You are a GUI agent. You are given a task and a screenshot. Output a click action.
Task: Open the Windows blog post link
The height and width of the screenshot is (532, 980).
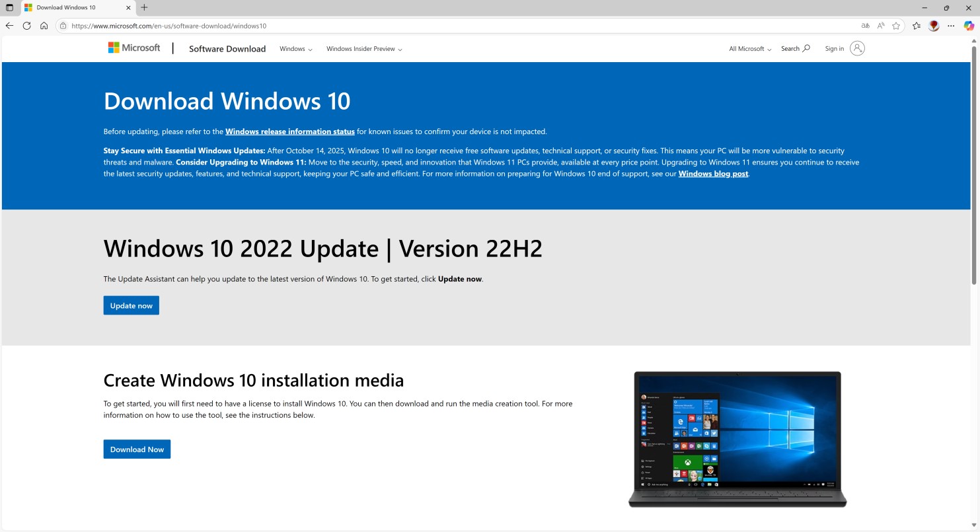[713, 174]
